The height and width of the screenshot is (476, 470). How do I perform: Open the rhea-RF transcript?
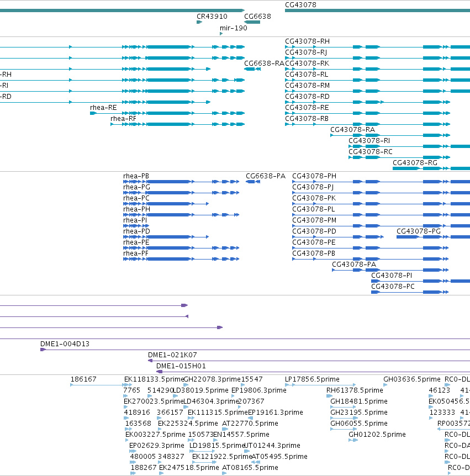tap(123, 119)
